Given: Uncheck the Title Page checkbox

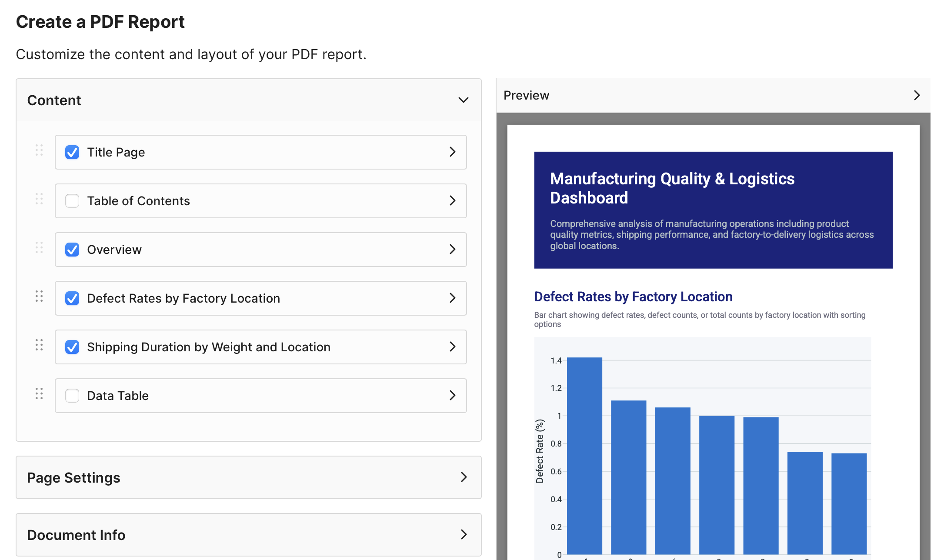Looking at the screenshot, I should (x=72, y=152).
